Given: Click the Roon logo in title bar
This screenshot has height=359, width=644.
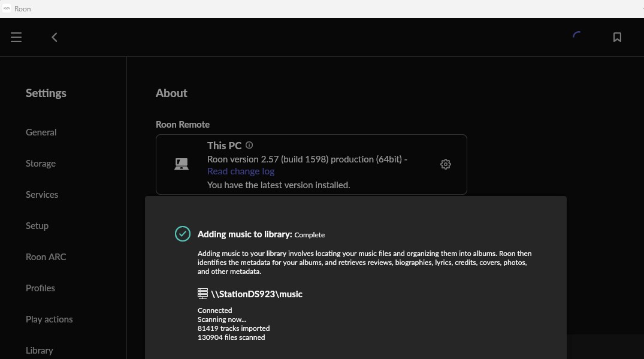Looking at the screenshot, I should [7, 8].
